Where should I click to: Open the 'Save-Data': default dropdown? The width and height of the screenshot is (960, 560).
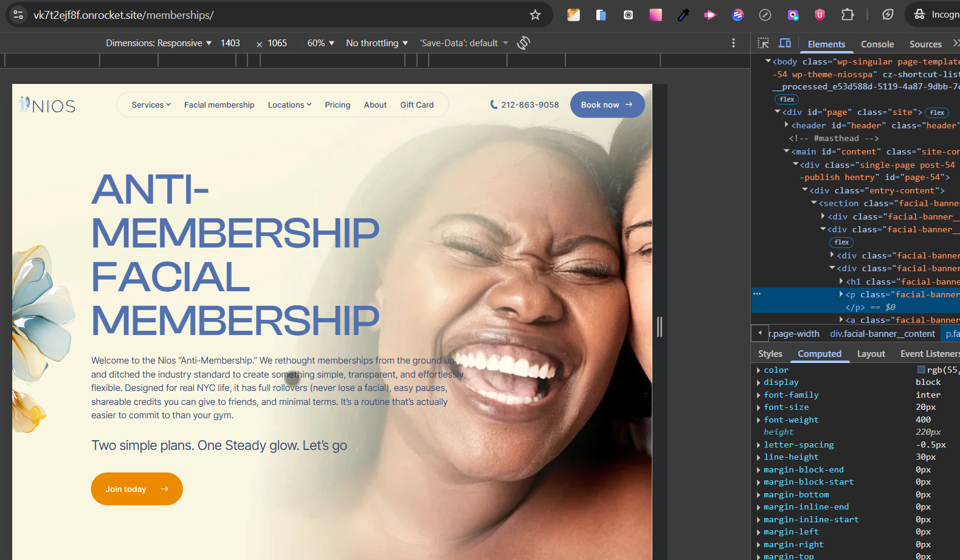click(464, 43)
